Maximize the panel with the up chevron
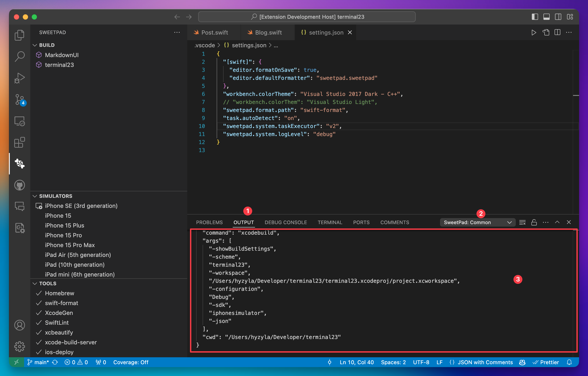Screen dimensions: 588x376 click(x=557, y=222)
